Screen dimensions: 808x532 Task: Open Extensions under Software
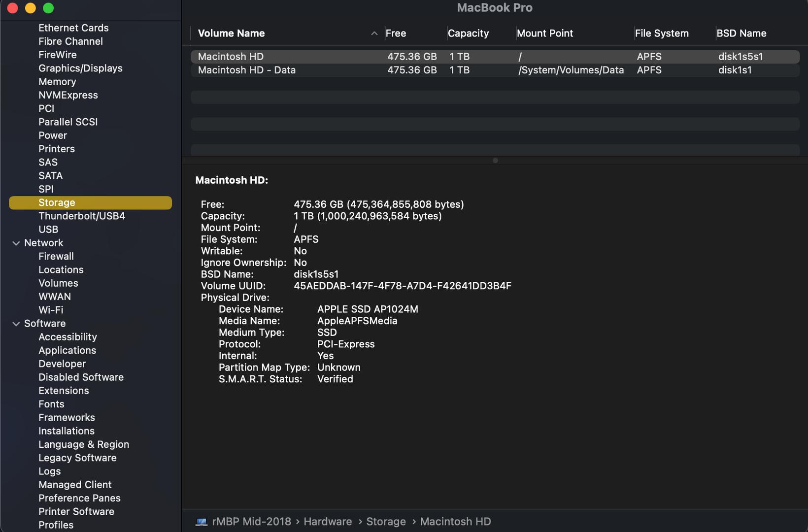pyautogui.click(x=64, y=391)
